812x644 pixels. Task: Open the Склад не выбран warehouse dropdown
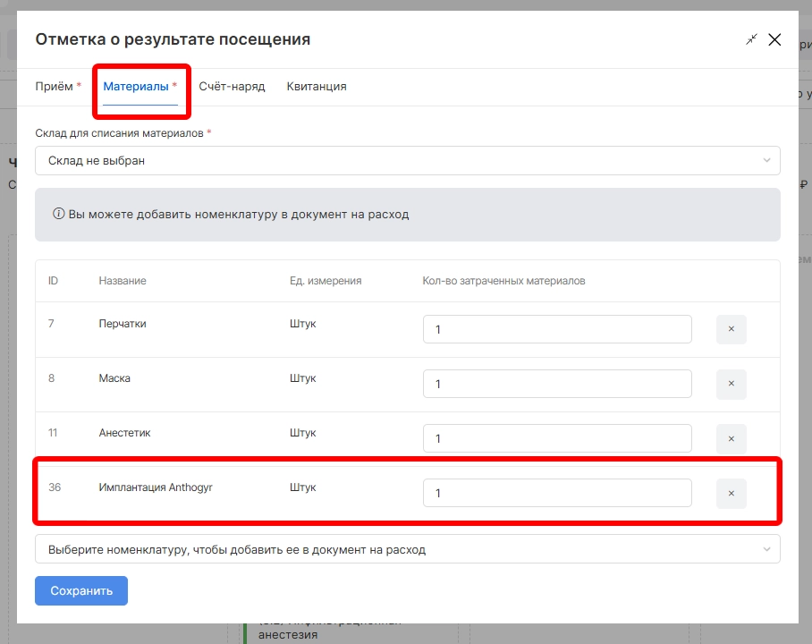click(407, 161)
